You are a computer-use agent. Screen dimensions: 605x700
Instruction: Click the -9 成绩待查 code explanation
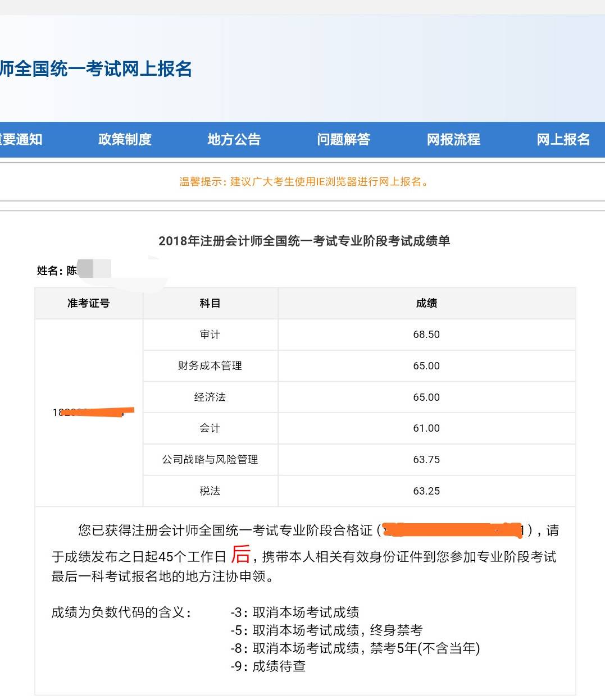click(x=268, y=666)
